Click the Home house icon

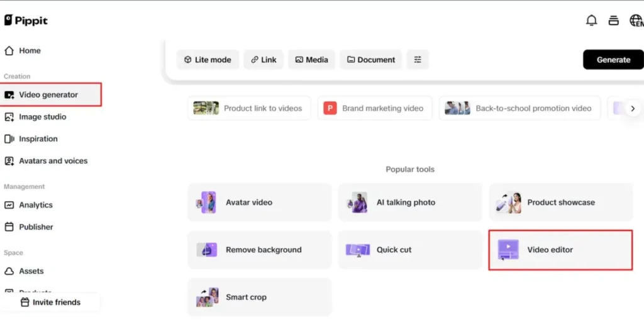coord(9,50)
